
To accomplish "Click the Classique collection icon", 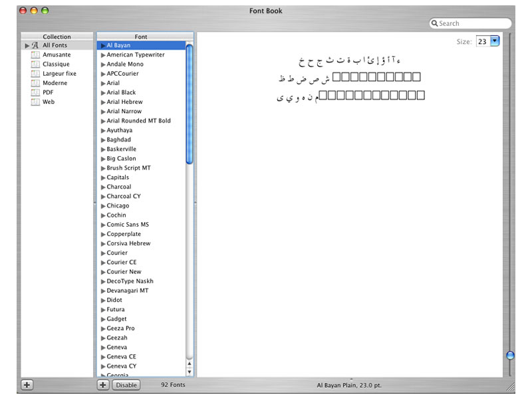I will pos(35,64).
